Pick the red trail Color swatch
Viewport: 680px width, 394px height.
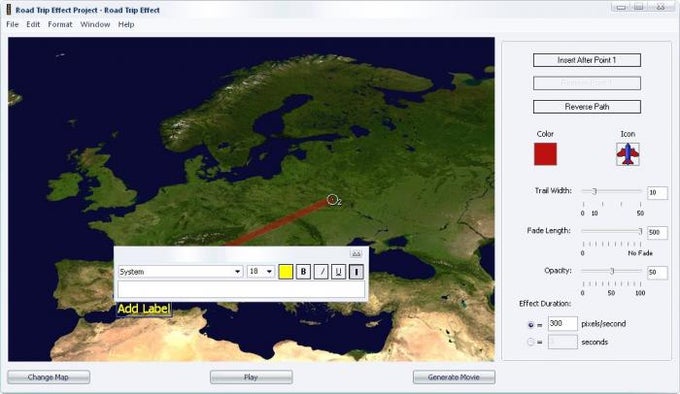coord(545,154)
